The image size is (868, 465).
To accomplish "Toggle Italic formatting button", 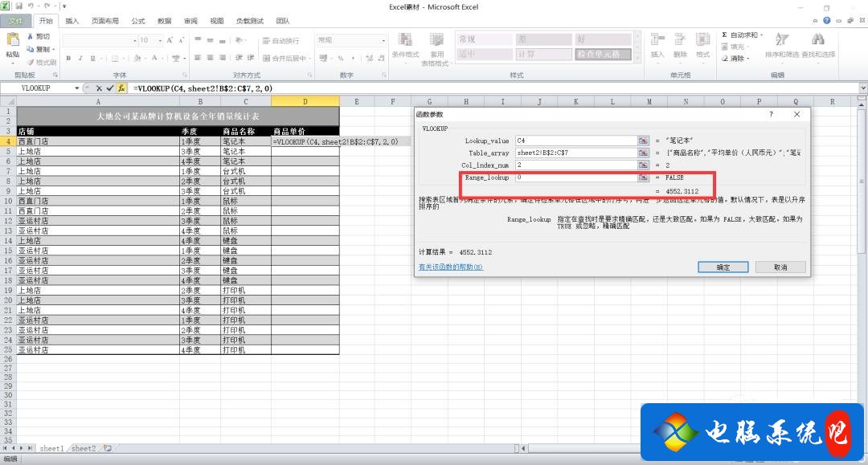I will click(x=81, y=58).
